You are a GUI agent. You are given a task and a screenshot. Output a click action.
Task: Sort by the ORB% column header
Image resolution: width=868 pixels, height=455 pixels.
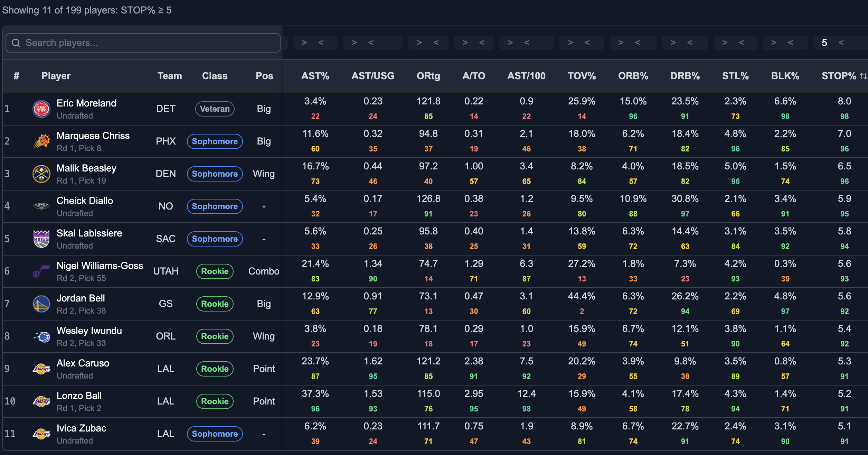[x=633, y=76]
